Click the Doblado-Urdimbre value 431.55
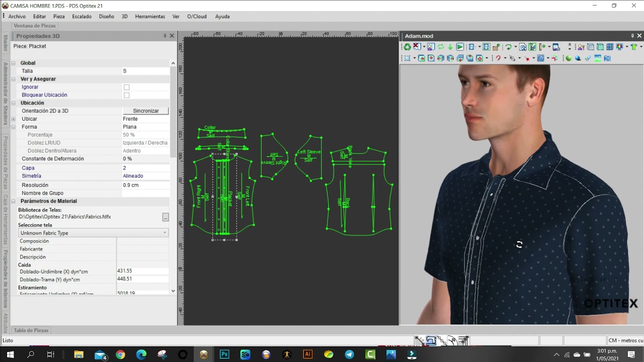Viewport: 644px width, 362px height. click(143, 271)
